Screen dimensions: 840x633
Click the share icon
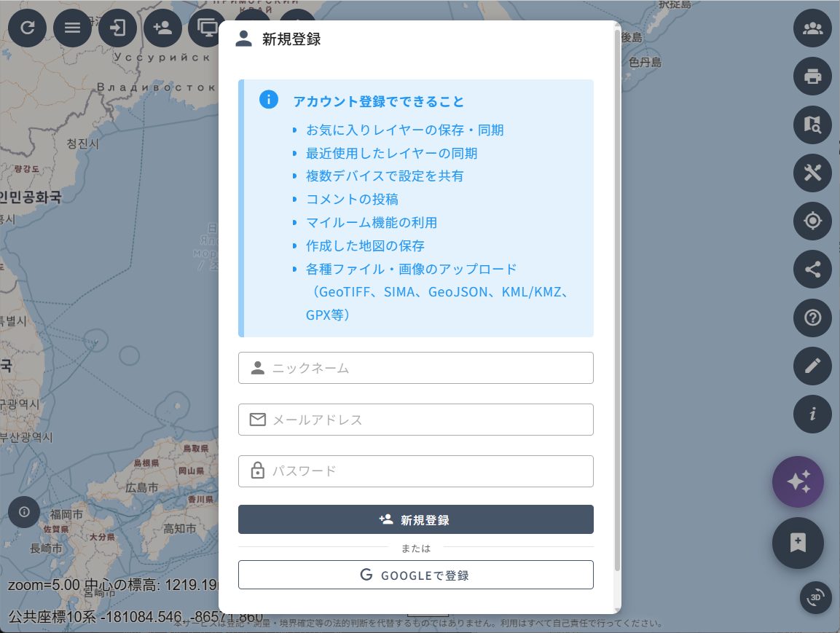[x=812, y=270]
